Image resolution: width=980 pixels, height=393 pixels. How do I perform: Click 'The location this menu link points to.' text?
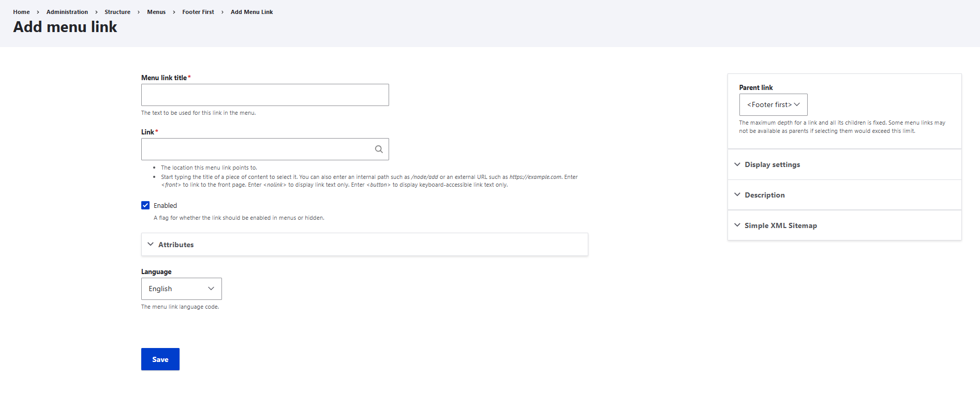(x=209, y=168)
